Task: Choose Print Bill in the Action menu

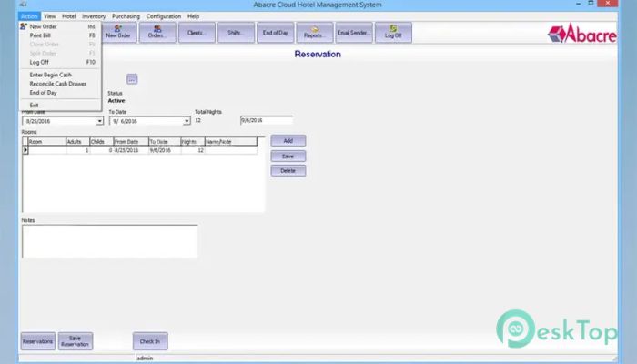Action: 60,35
